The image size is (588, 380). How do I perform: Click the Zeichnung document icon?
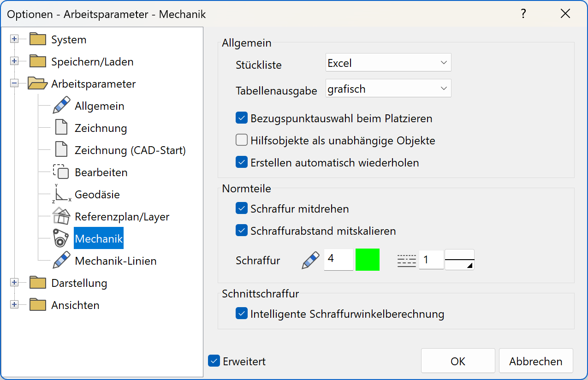(62, 128)
